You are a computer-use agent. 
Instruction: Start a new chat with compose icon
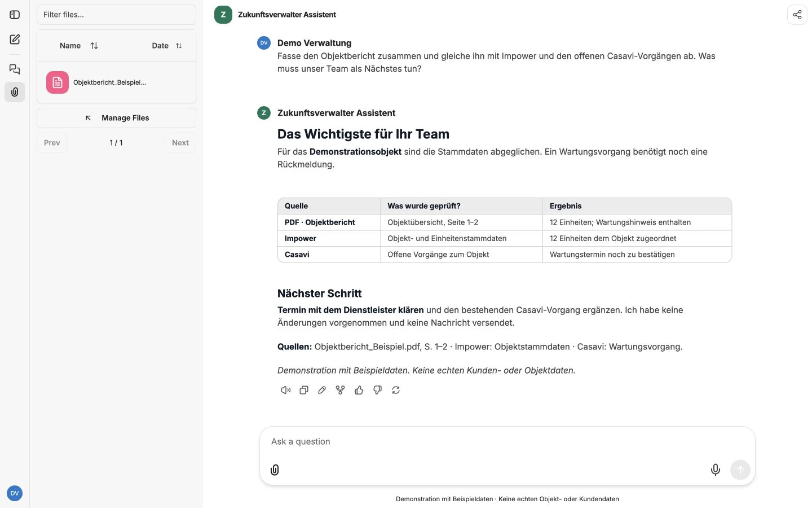click(x=15, y=40)
